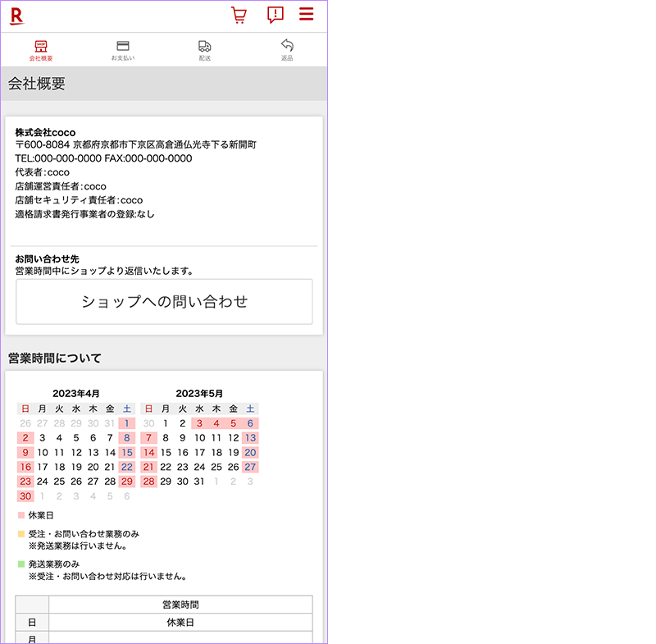Viewport: 656px width, 644px height.
Task: Open the notifications speech bubble icon
Action: point(276,15)
